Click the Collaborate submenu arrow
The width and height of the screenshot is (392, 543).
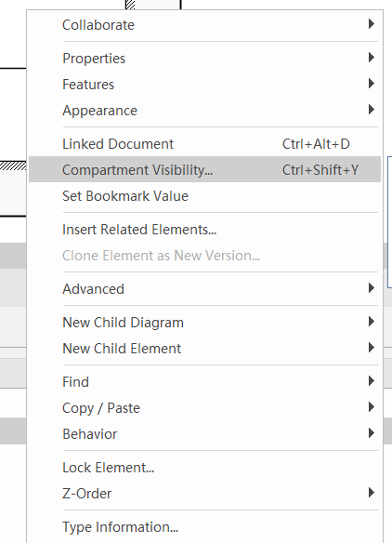[x=372, y=24]
